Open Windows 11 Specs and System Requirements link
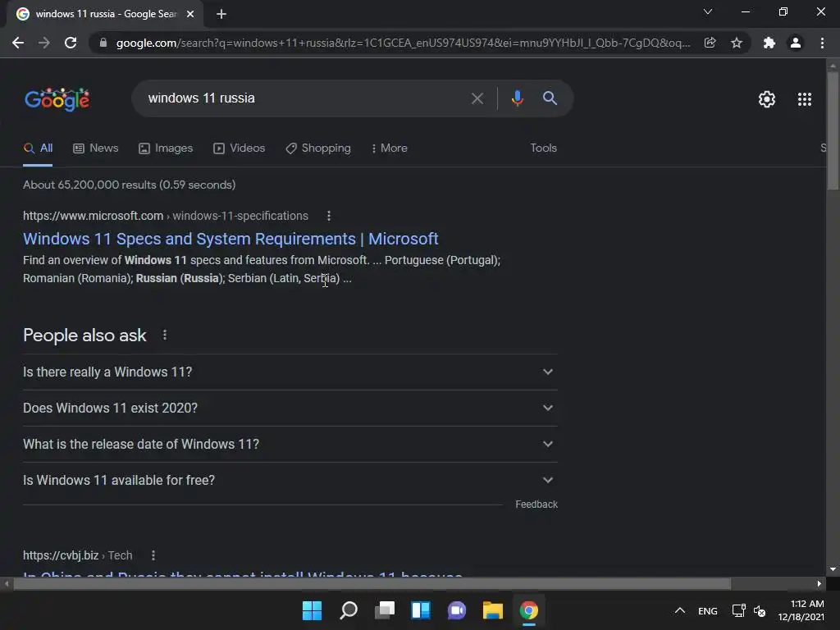Image resolution: width=840 pixels, height=630 pixels. point(231,239)
